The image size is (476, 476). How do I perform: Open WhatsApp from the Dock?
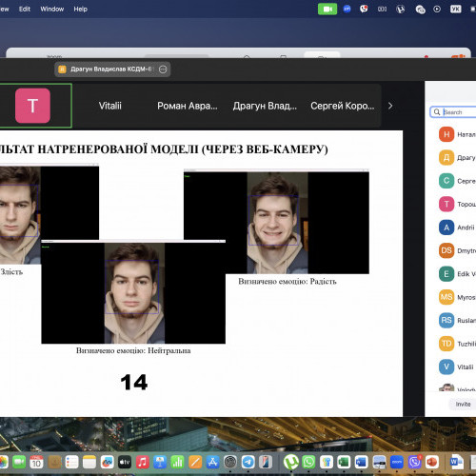coord(308,462)
